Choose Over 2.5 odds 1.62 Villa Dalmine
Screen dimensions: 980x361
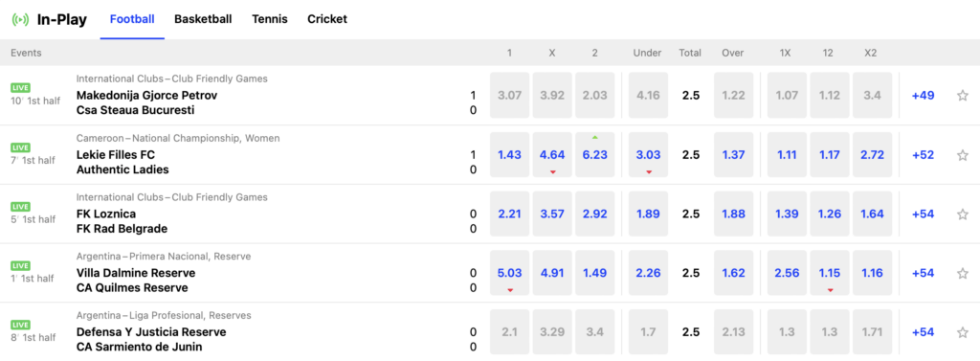(733, 274)
